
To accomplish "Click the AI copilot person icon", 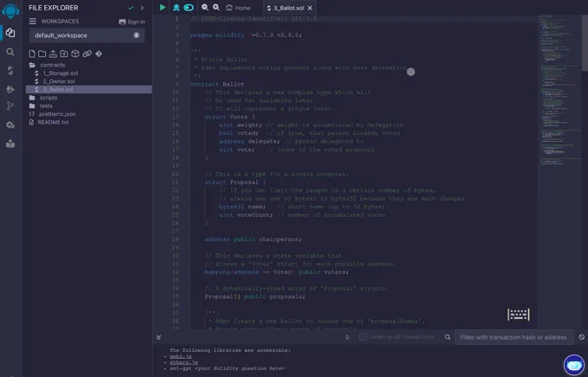I will click(176, 8).
